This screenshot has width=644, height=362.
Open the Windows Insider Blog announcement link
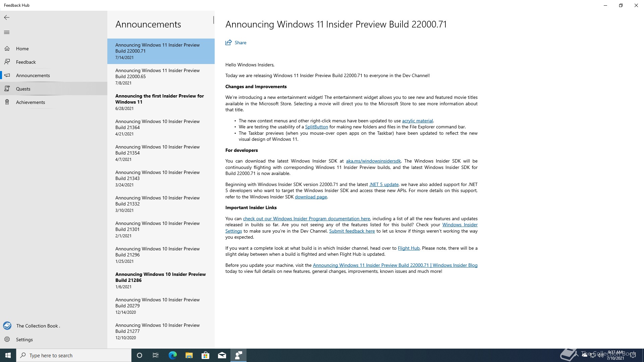pyautogui.click(x=395, y=265)
